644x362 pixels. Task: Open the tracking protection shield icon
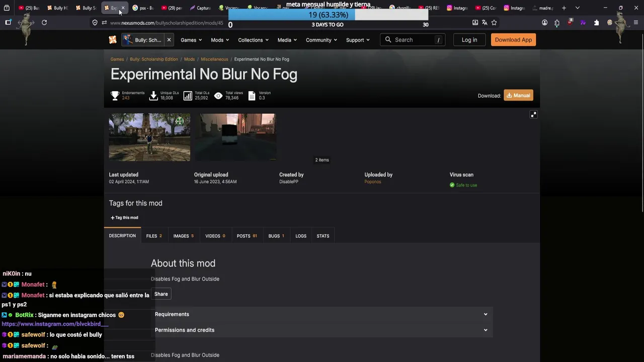95,23
